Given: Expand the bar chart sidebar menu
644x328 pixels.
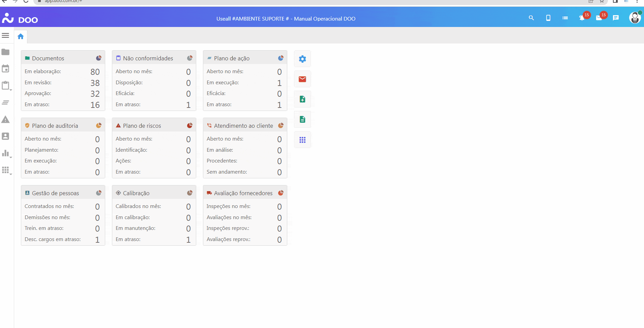Looking at the screenshot, I should (6, 153).
